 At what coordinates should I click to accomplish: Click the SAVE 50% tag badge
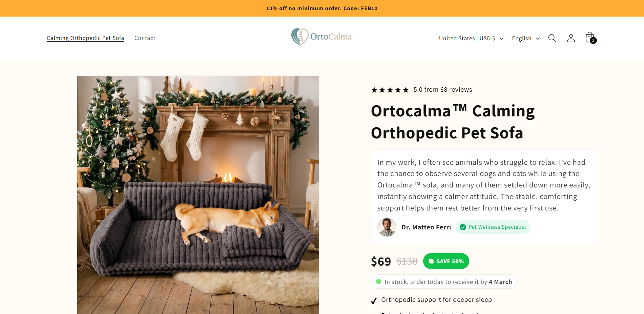(x=446, y=261)
